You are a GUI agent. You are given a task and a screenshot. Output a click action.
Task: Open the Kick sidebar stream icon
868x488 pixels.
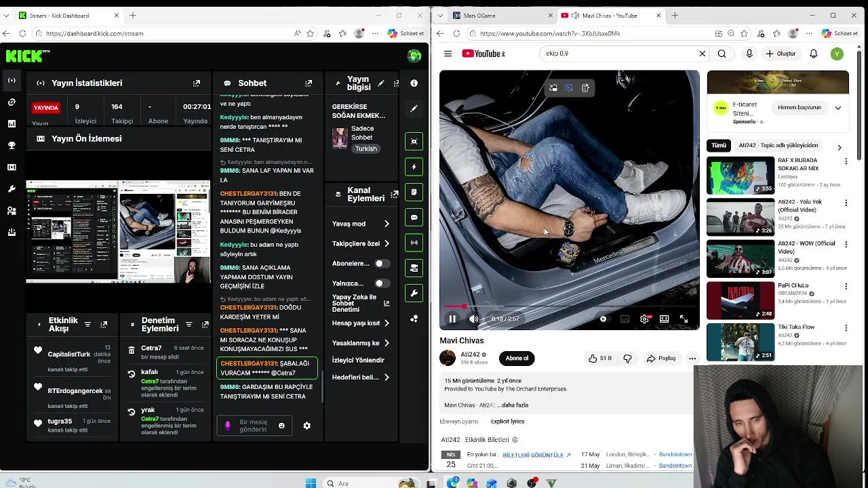[12, 81]
